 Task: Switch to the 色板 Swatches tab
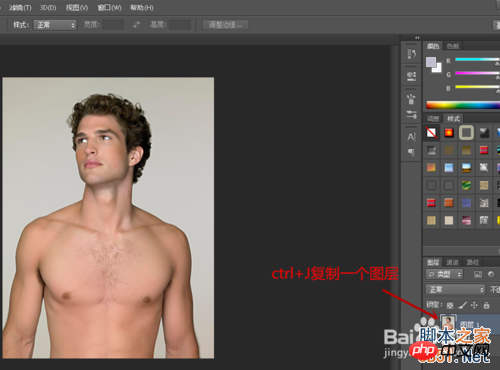(453, 46)
